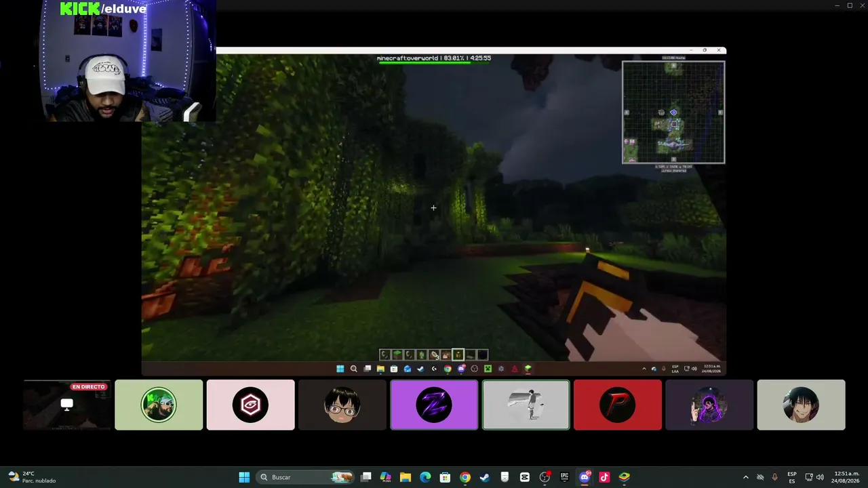Screen dimensions: 868x488
Task: Click Search icon in the streamed taskbar
Action: pyautogui.click(x=353, y=369)
